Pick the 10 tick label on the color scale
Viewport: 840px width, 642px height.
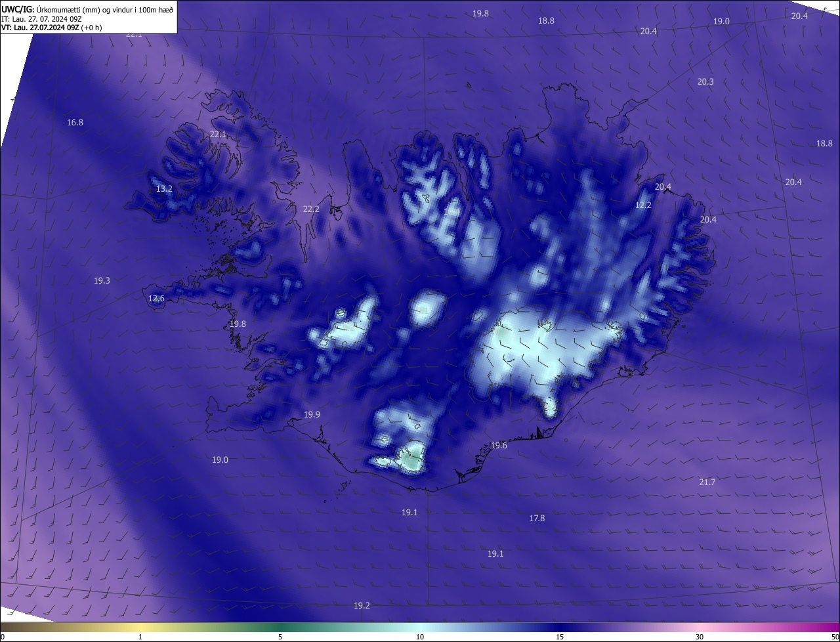coord(420,637)
